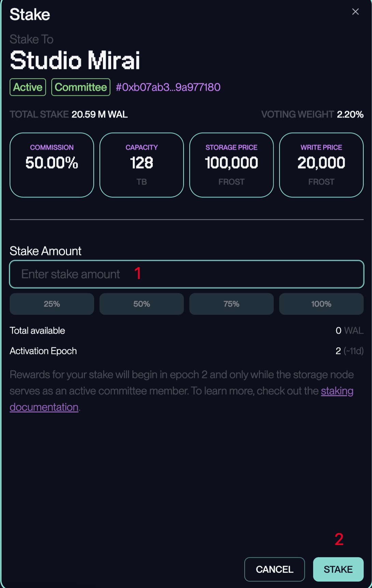
Task: Click the Active status badge
Action: pyautogui.click(x=28, y=87)
